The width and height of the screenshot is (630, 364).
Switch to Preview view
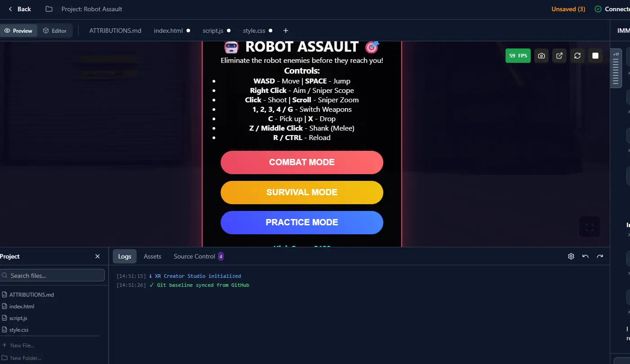click(x=18, y=31)
